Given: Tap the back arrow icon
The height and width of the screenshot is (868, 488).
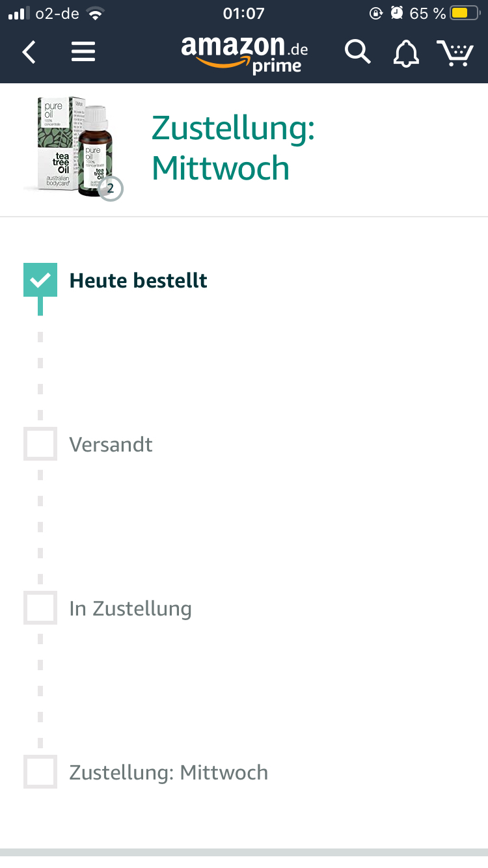Looking at the screenshot, I should (29, 52).
